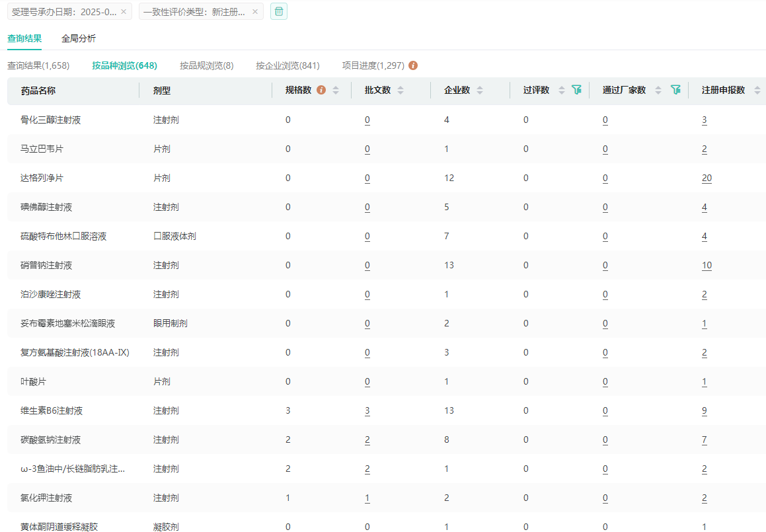Click 批文数 link 3 for 维生素B6注射液
Viewport: 766px width, 532px height.
[367, 411]
